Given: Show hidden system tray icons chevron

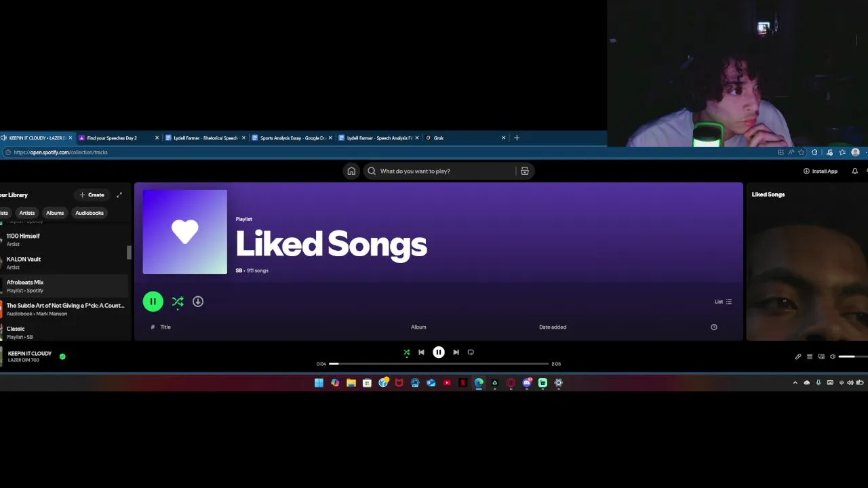Looking at the screenshot, I should click(x=795, y=383).
